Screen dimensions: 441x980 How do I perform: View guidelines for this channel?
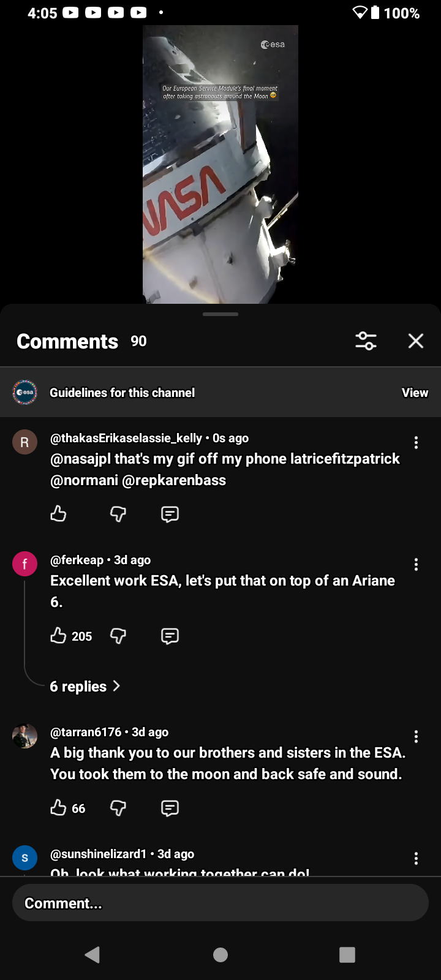click(415, 393)
